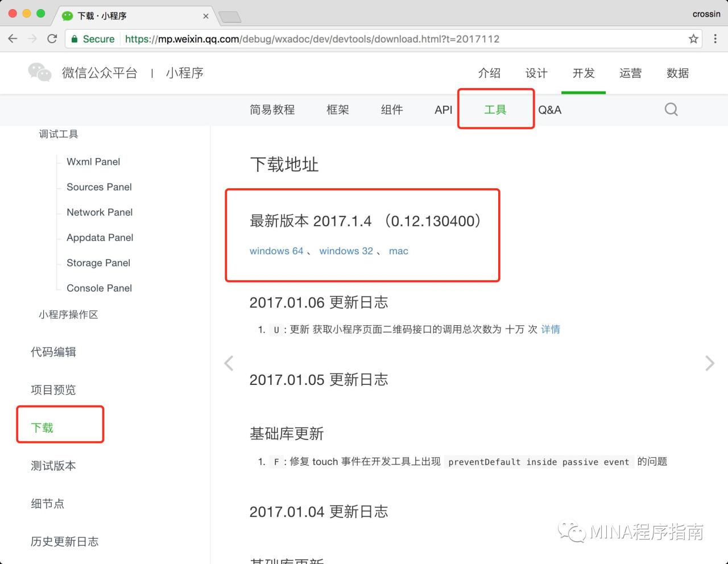Image resolution: width=728 pixels, height=564 pixels.
Task: Click the 2017.01.06 更新日志 heading
Action: pyautogui.click(x=318, y=302)
